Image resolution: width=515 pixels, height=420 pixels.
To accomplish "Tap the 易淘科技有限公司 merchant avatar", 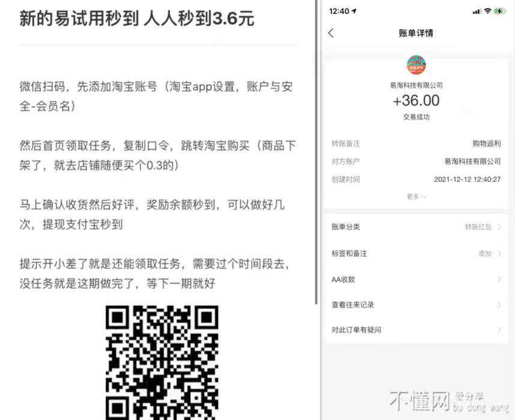I will [x=416, y=65].
